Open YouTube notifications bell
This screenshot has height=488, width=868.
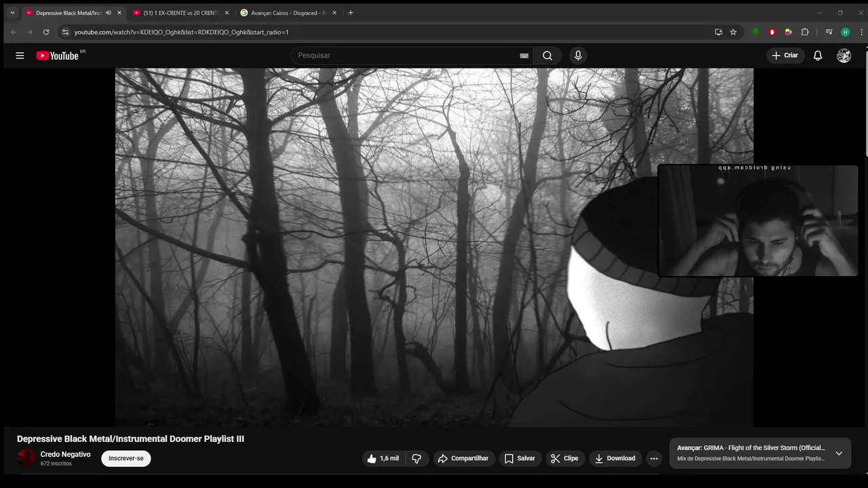[818, 56]
